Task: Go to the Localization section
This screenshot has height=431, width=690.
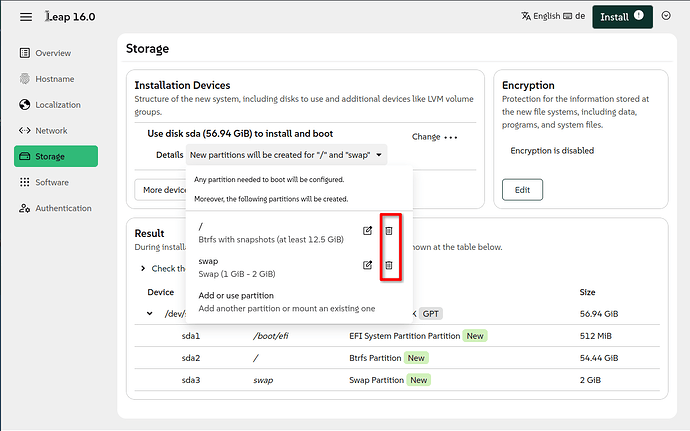Action: coord(58,105)
